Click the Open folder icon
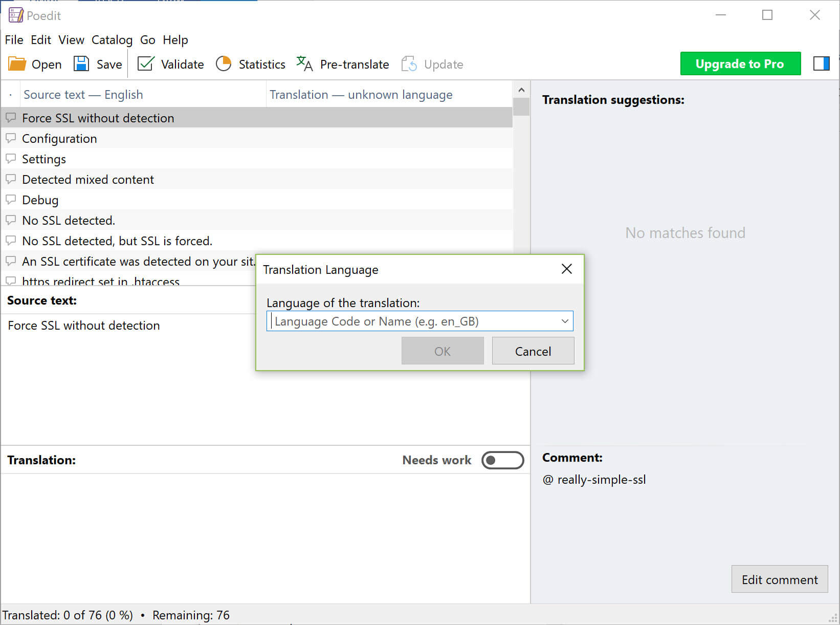 pos(17,64)
